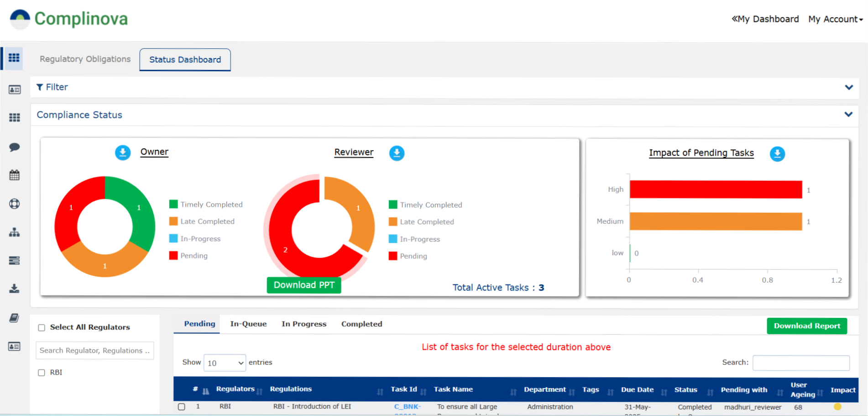Open the In-Queue tasks tab
This screenshot has height=416, width=868.
pyautogui.click(x=248, y=324)
